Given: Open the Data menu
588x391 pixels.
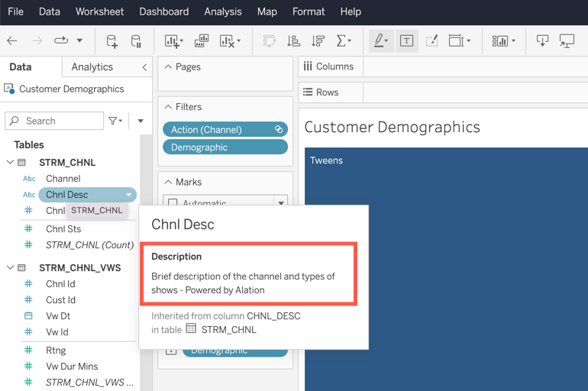Looking at the screenshot, I should pyautogui.click(x=49, y=11).
